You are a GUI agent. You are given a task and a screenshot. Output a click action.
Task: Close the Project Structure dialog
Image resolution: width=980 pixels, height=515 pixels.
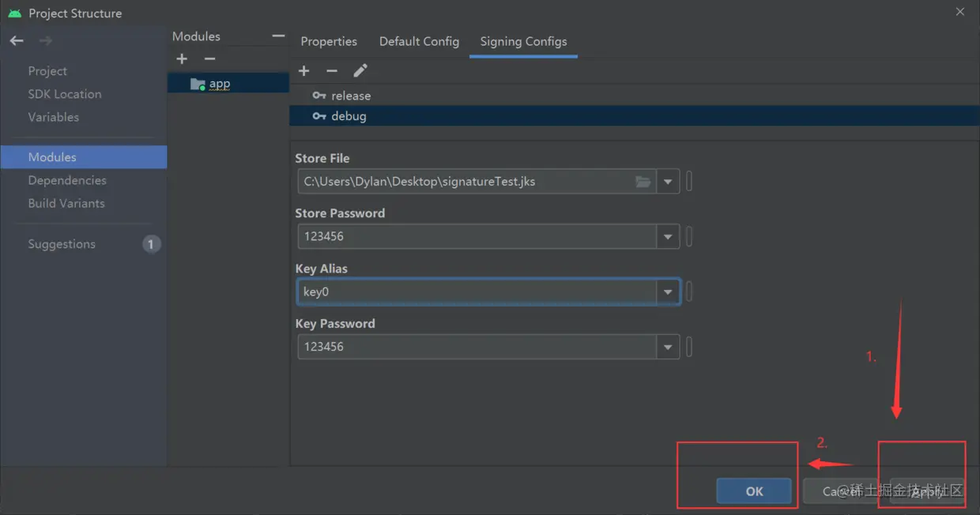[x=960, y=12]
